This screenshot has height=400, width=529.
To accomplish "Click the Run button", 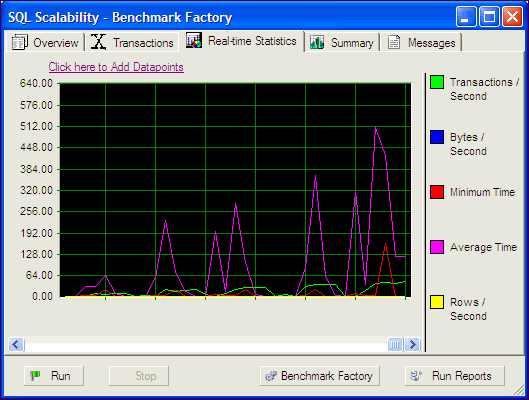I will (54, 376).
